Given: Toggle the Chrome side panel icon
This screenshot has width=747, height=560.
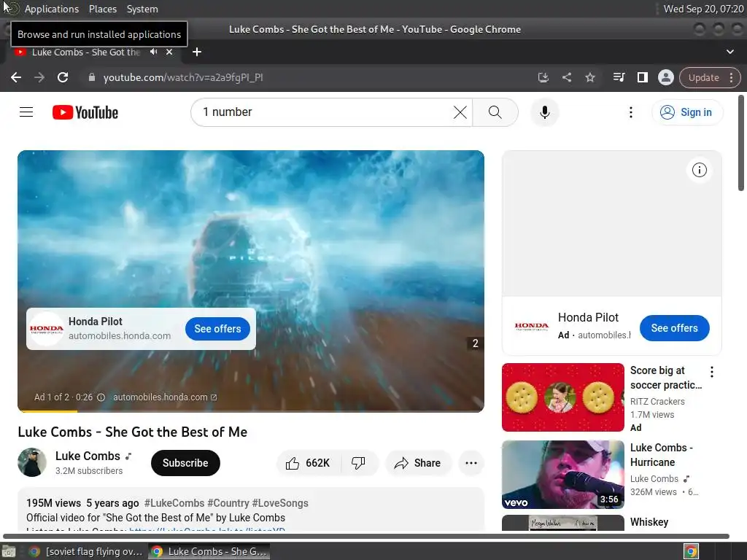Looking at the screenshot, I should (x=642, y=77).
